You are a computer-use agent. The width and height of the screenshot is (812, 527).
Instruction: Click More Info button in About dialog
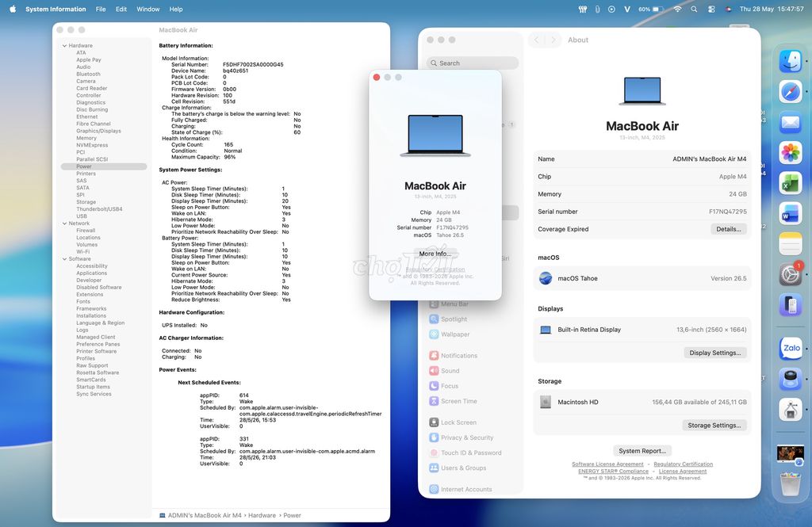coord(435,254)
